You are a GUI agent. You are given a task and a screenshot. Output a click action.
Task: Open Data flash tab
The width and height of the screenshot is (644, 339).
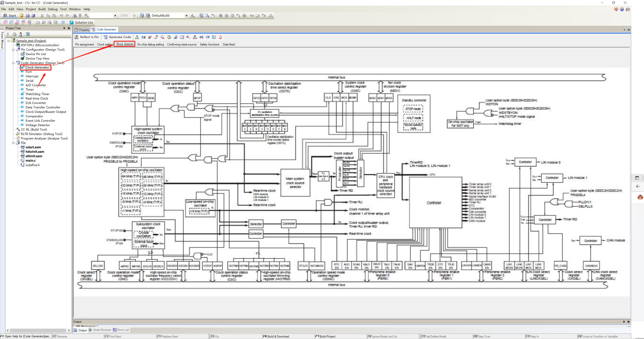(229, 44)
